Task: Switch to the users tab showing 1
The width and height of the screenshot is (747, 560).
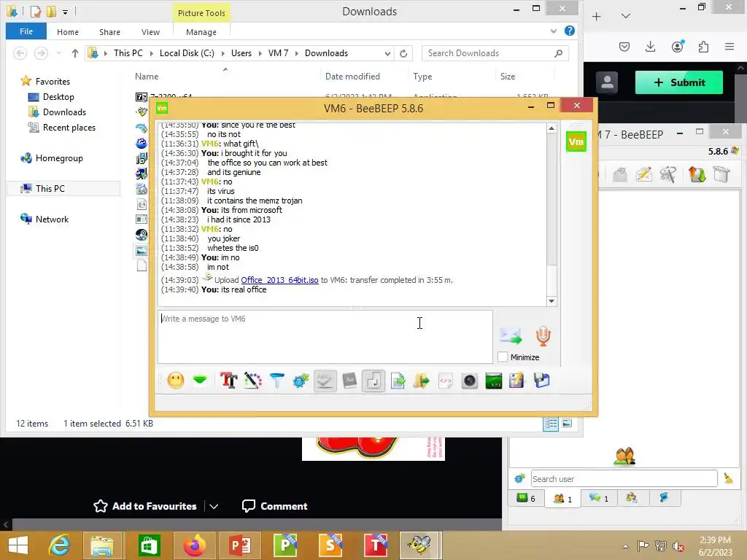Action: (x=562, y=499)
